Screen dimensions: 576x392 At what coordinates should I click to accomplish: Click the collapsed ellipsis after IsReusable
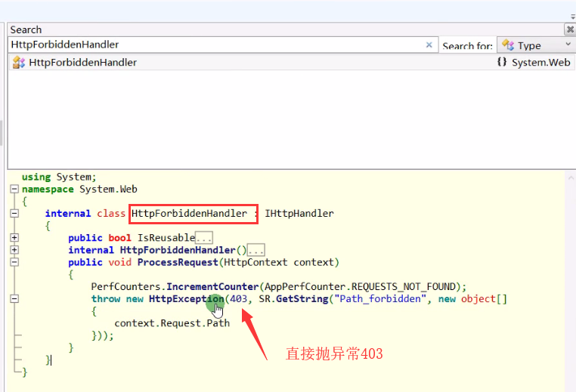click(x=204, y=238)
